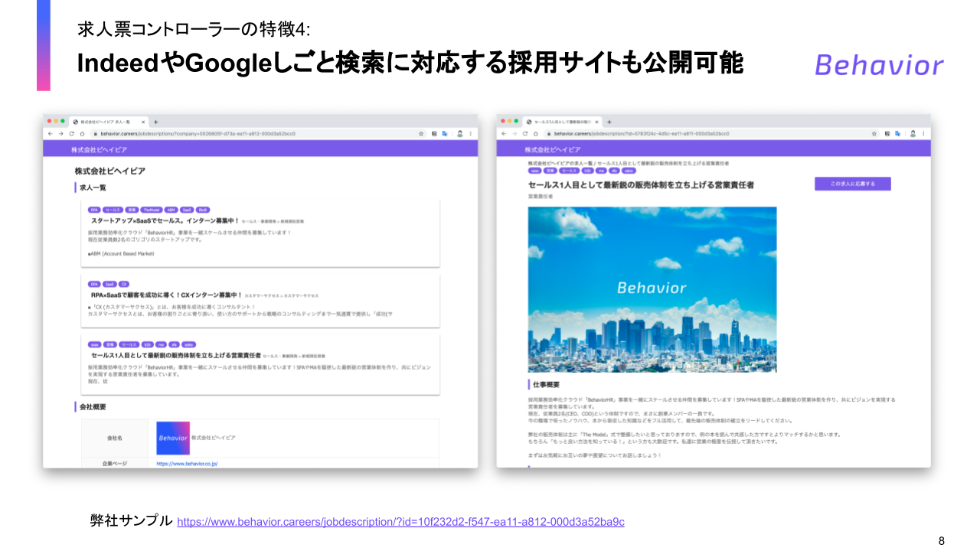The image size is (980, 551).
Task: Click Behavior logo in company overview table
Action: coord(172,437)
